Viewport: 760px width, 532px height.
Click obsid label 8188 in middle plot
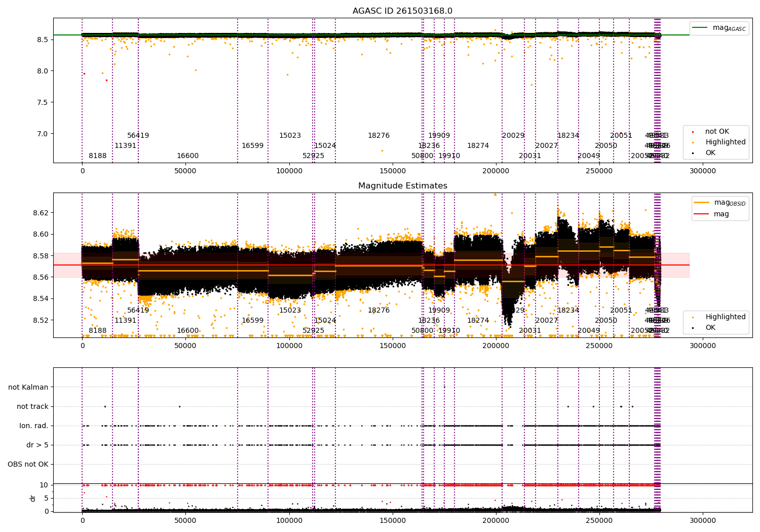click(98, 331)
